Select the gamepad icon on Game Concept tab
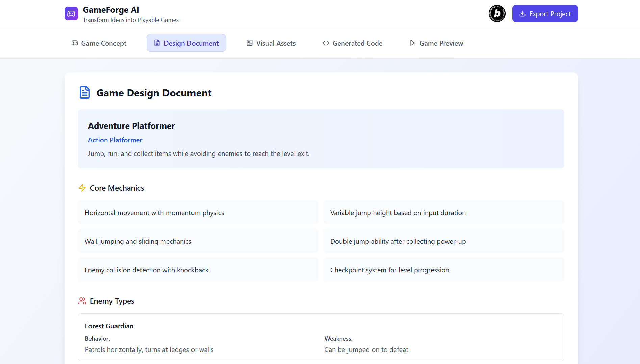640x364 pixels. [74, 43]
